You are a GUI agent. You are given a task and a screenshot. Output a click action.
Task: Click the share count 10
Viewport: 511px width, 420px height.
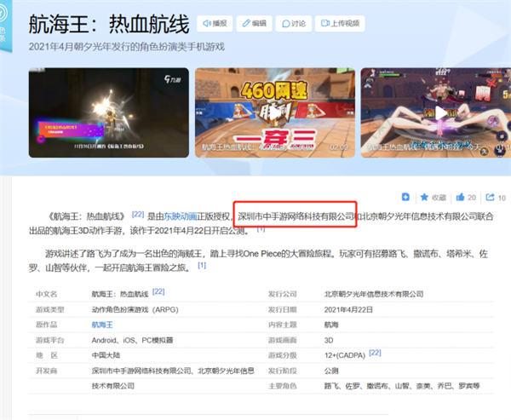502,198
